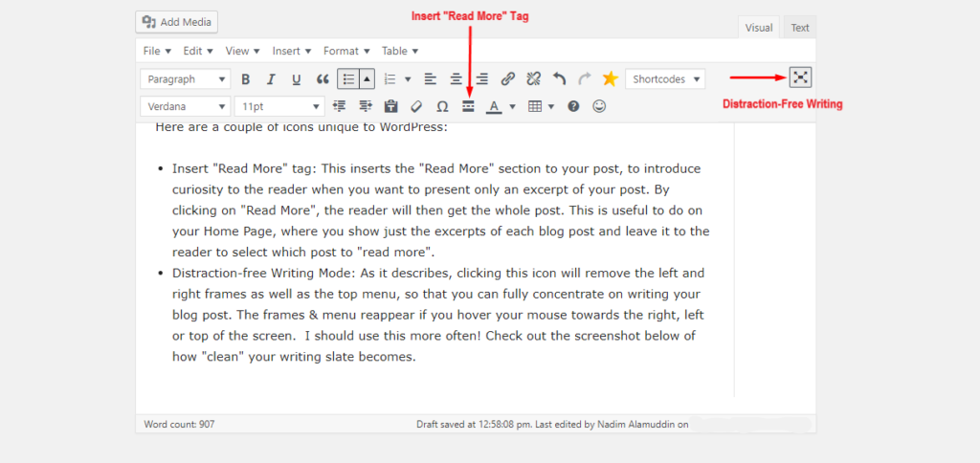
Task: Click the Redo arrow
Action: click(585, 79)
